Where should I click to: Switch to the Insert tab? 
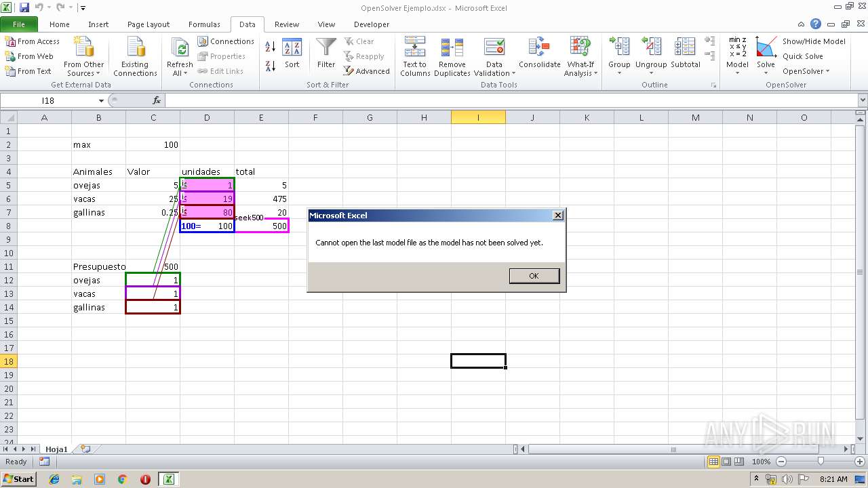pyautogui.click(x=98, y=24)
